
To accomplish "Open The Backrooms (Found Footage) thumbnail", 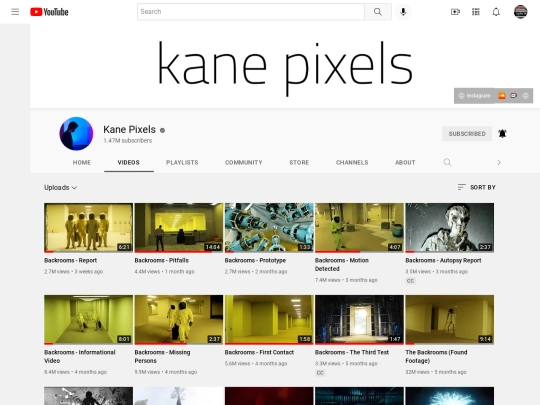I will (x=449, y=320).
